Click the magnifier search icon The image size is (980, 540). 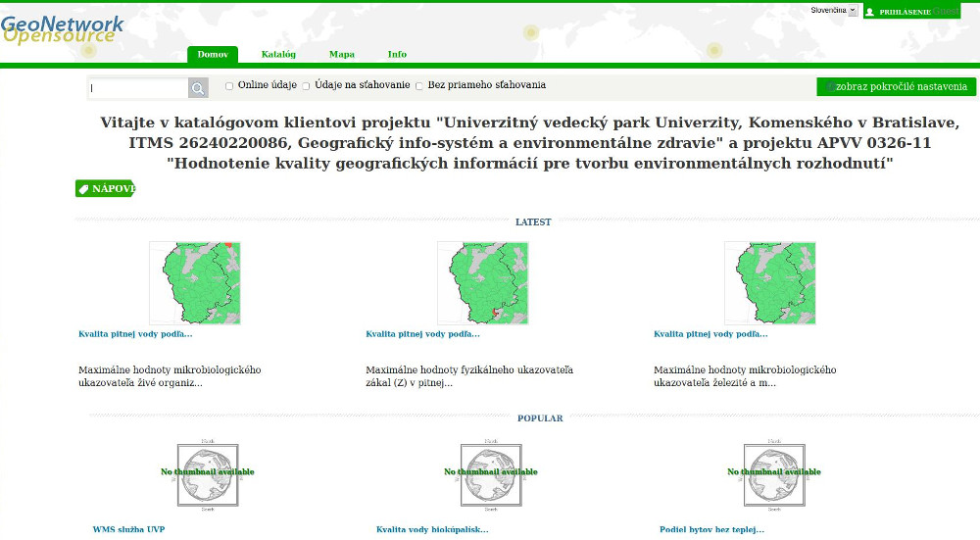(198, 89)
